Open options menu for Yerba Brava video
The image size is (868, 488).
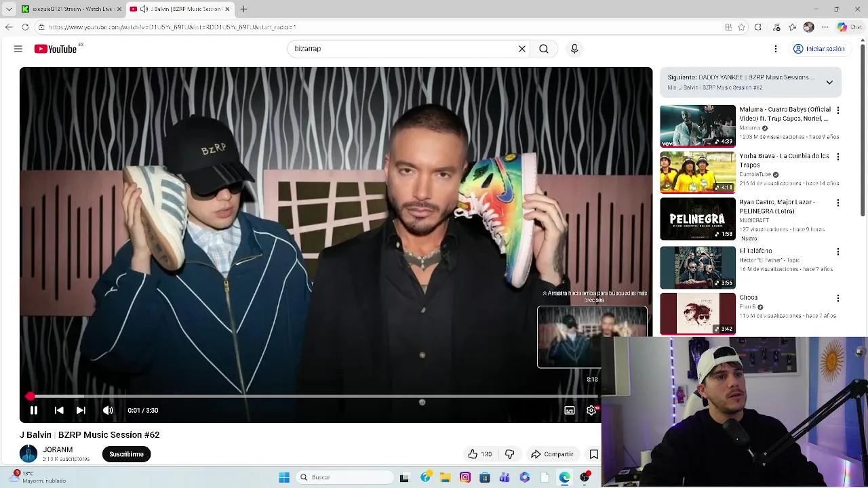click(x=838, y=157)
